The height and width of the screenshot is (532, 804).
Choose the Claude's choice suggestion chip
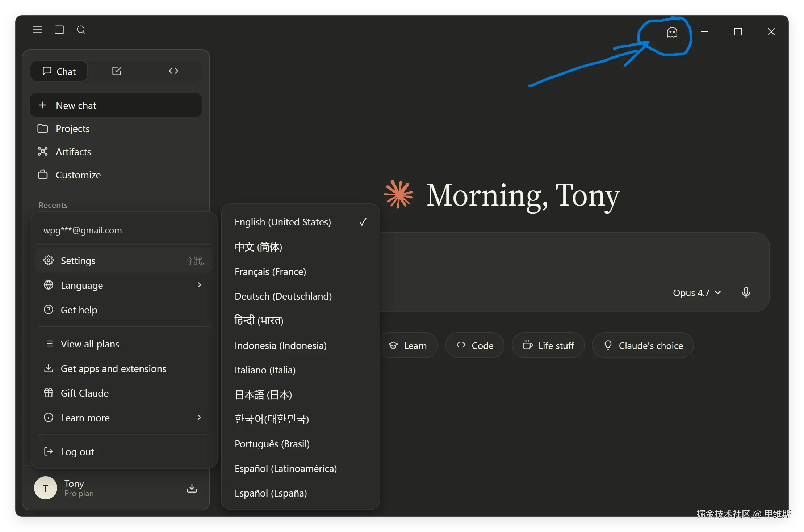tap(643, 345)
